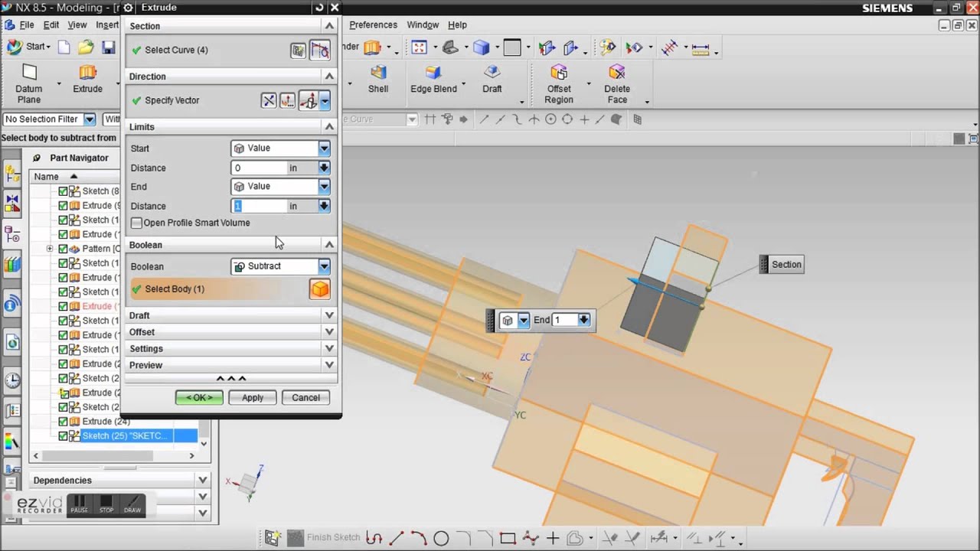Click the Reset dialog icon in Extrude title bar
This screenshot has height=551, width=980.
319,8
